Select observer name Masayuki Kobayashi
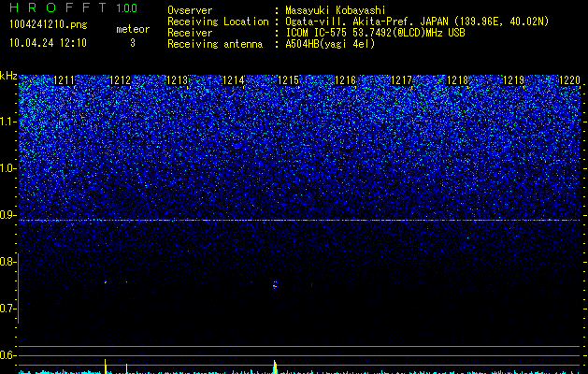This screenshot has height=374, width=588. coord(336,10)
